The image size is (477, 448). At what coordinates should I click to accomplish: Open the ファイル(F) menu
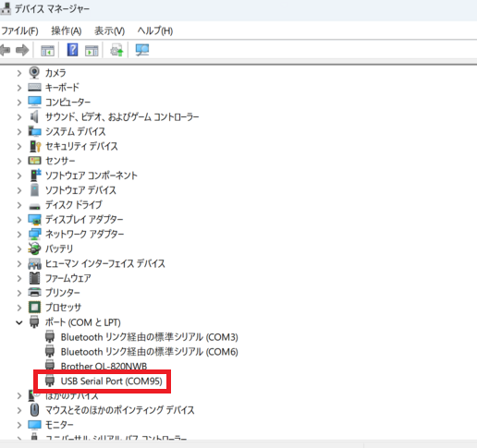[x=19, y=30]
